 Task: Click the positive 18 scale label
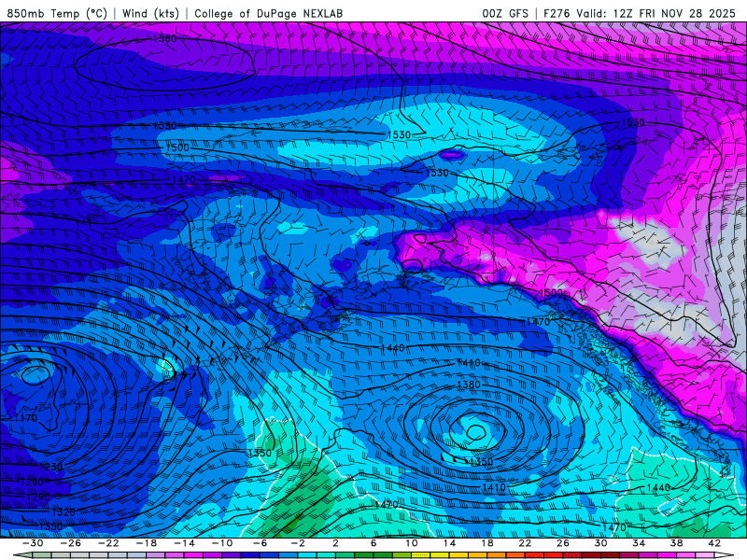[x=487, y=543]
